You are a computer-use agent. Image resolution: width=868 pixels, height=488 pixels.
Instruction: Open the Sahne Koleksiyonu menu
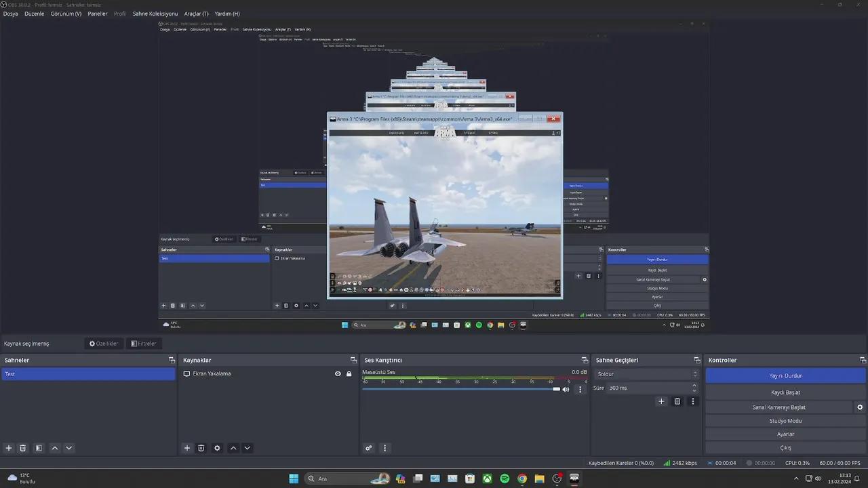155,14
